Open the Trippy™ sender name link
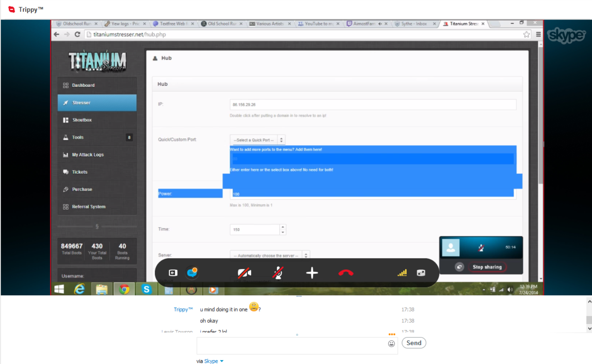The height and width of the screenshot is (364, 592). coord(183,310)
